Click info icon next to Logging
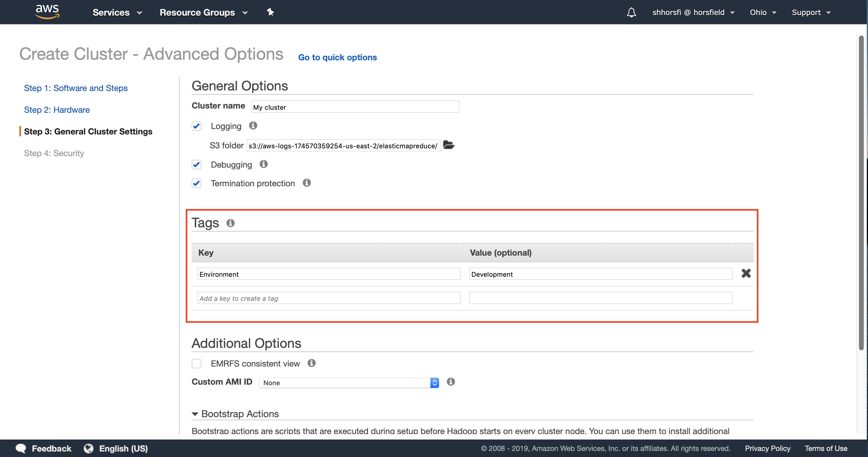Screen dimensions: 868x457 (x=253, y=126)
